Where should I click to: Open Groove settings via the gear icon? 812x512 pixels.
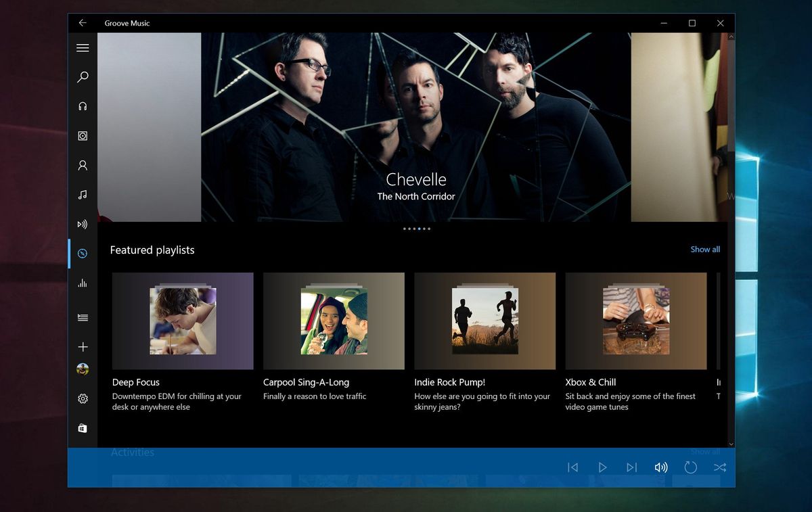(83, 398)
